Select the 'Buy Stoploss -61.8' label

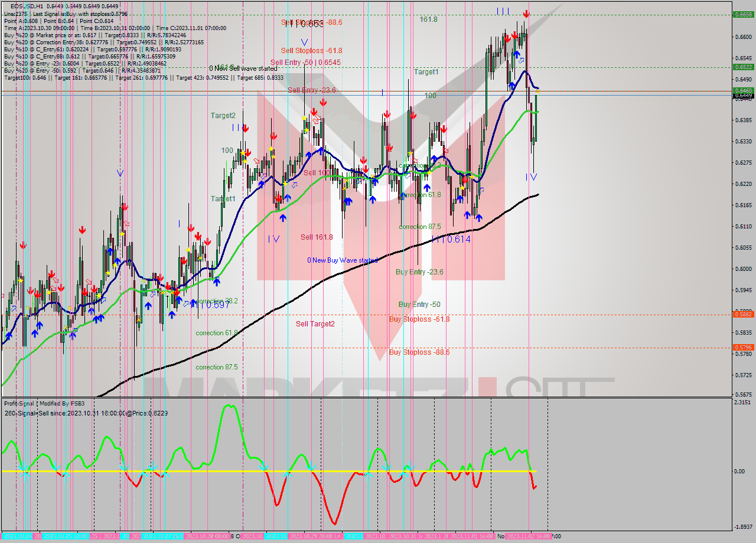click(419, 319)
